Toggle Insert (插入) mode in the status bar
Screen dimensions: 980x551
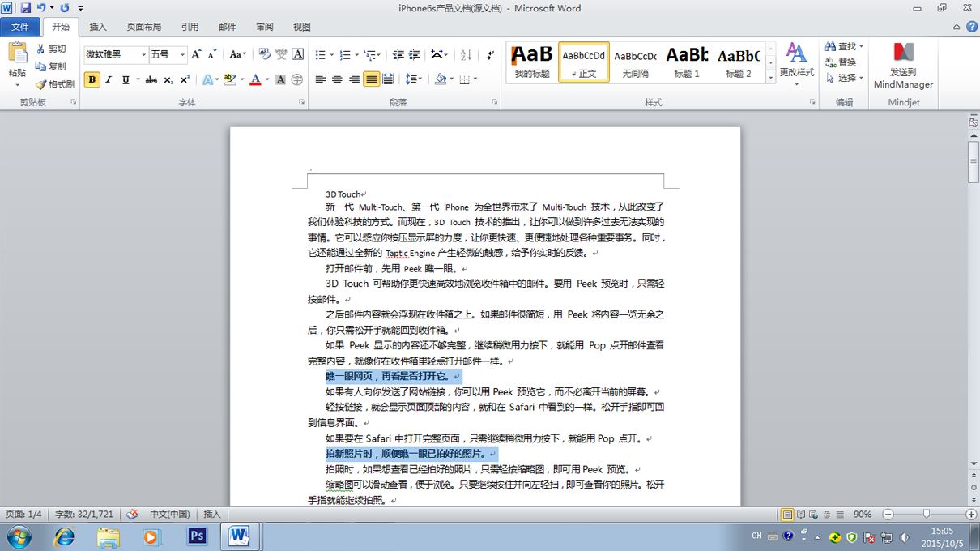211,515
